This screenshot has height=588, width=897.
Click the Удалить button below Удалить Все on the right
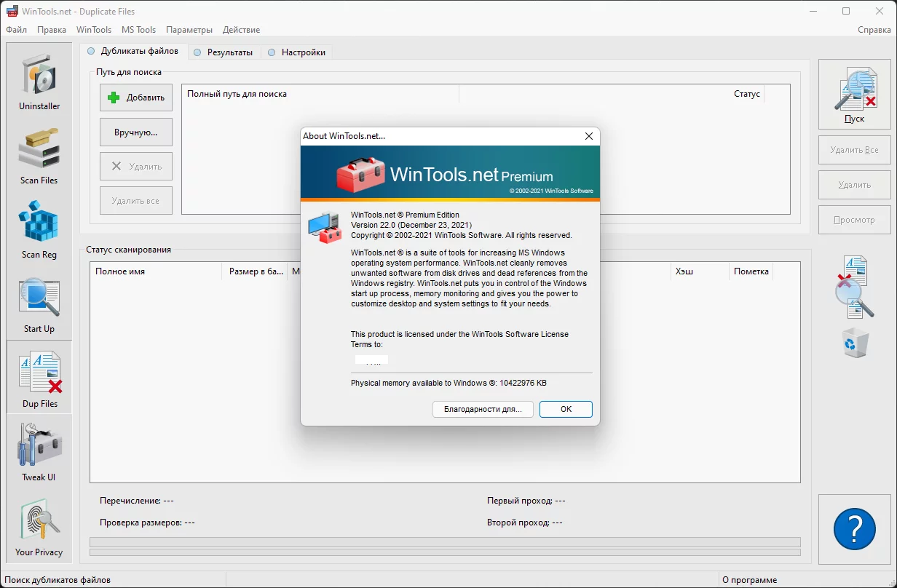[855, 185]
